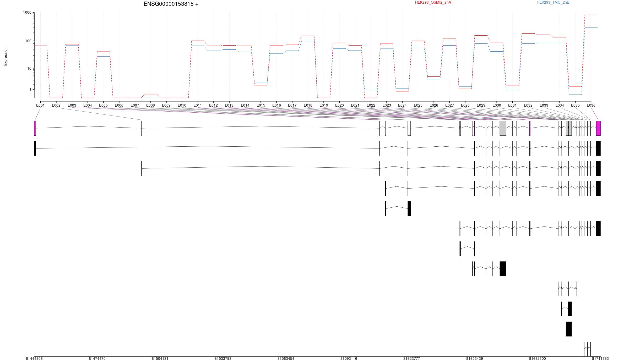This screenshot has height=364, width=629.
Task: Select the HEK293_TMG_2hB sample label
Action: (x=553, y=2)
